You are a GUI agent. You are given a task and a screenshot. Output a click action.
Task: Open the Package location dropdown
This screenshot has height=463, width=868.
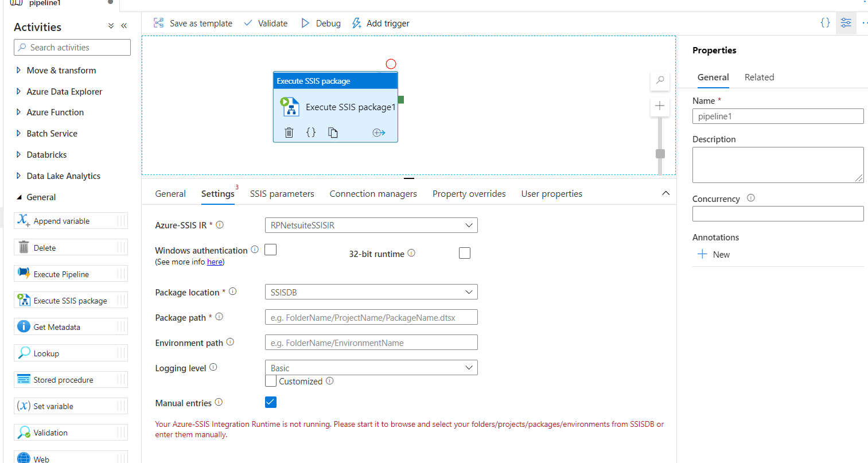371,292
